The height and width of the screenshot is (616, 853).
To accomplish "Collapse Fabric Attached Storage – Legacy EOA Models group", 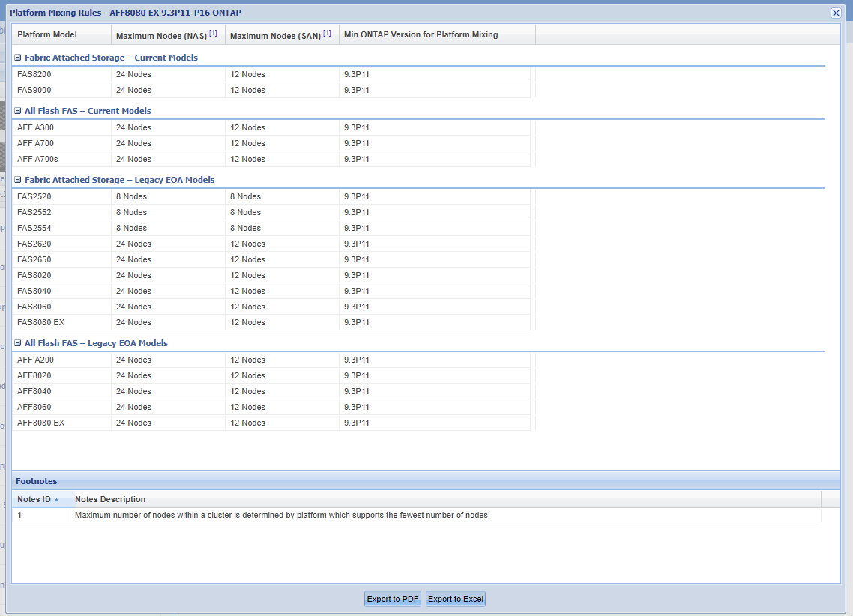I will pos(17,180).
